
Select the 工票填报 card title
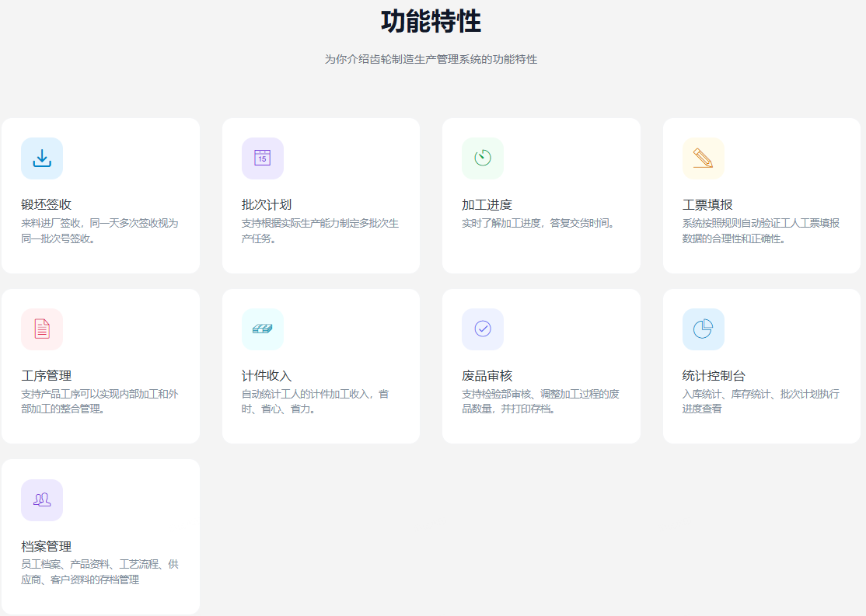(707, 205)
